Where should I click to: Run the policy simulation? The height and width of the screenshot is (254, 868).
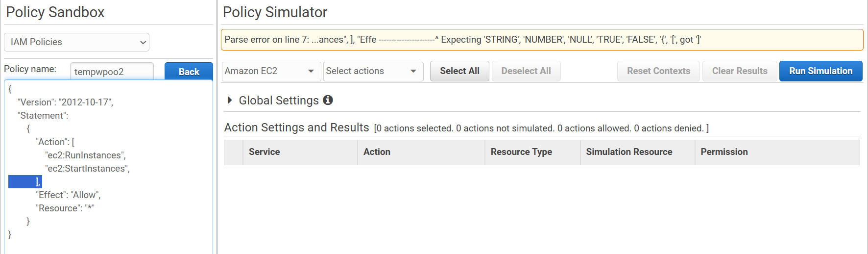pos(820,71)
